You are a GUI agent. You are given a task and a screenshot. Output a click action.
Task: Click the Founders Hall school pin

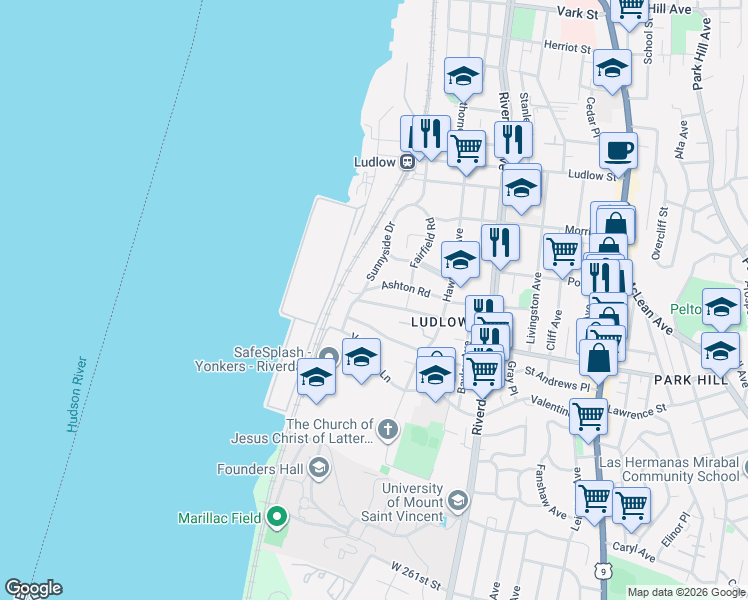pyautogui.click(x=319, y=468)
